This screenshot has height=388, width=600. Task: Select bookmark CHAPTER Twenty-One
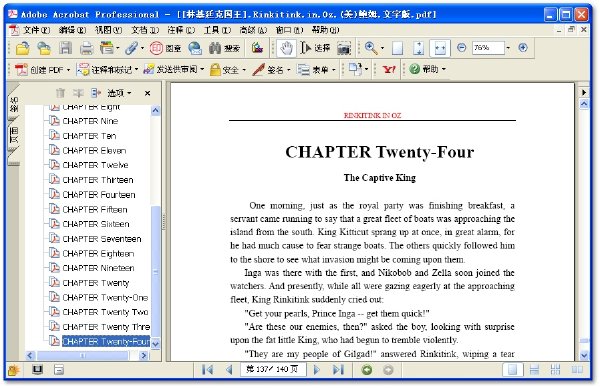[x=105, y=298]
